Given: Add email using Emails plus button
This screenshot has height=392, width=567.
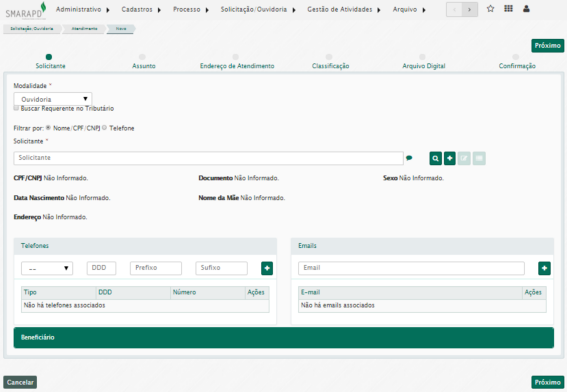Looking at the screenshot, I should click(x=544, y=268).
